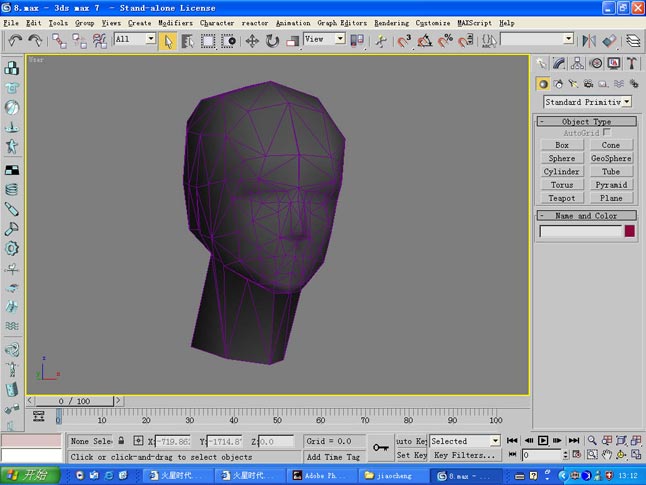Screen dimensions: 646x485
Task: Choose Rectangular Selection Region icon
Action: (208, 40)
